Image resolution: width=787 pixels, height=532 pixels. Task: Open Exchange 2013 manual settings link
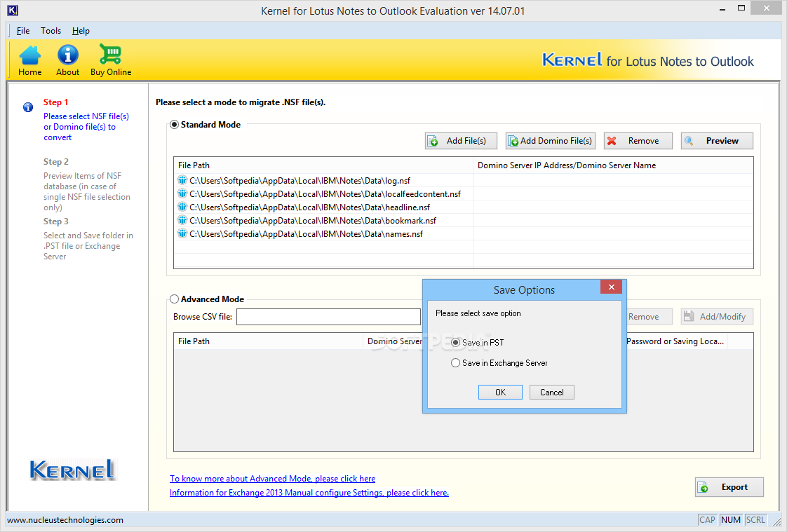[x=309, y=492]
